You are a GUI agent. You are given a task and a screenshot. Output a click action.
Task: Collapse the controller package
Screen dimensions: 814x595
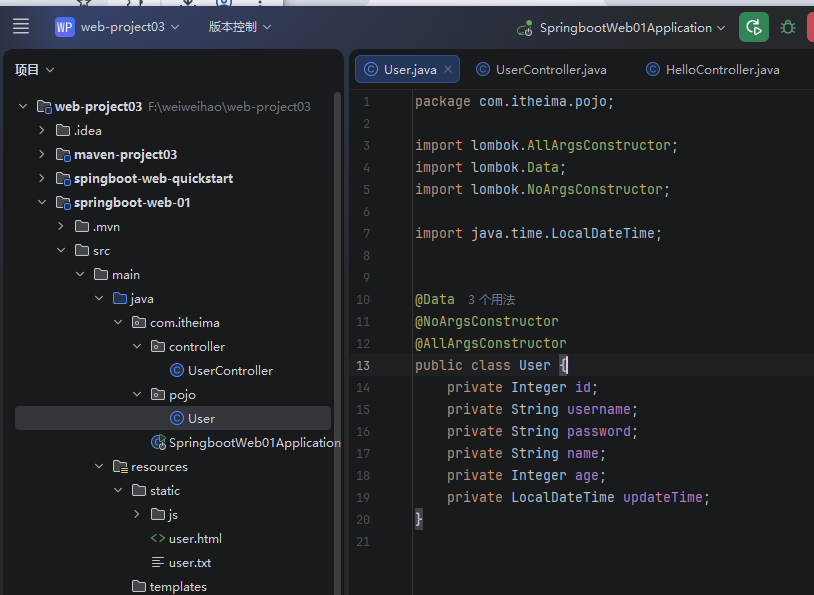(137, 346)
